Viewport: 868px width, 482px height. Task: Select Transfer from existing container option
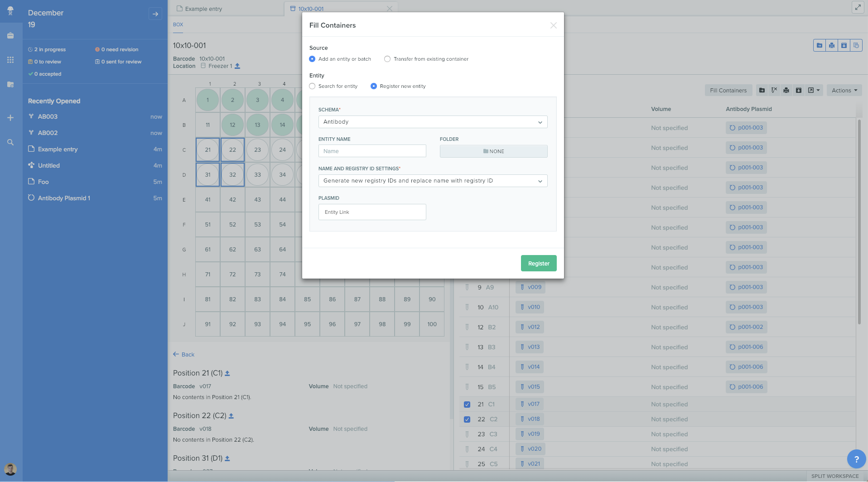[387, 59]
